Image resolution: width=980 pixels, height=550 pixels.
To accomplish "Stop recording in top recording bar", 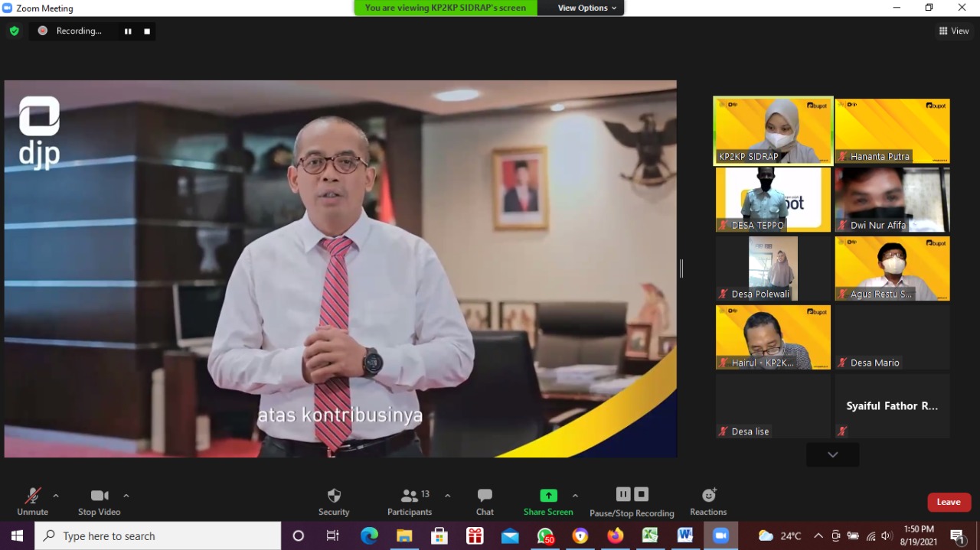I will click(147, 31).
